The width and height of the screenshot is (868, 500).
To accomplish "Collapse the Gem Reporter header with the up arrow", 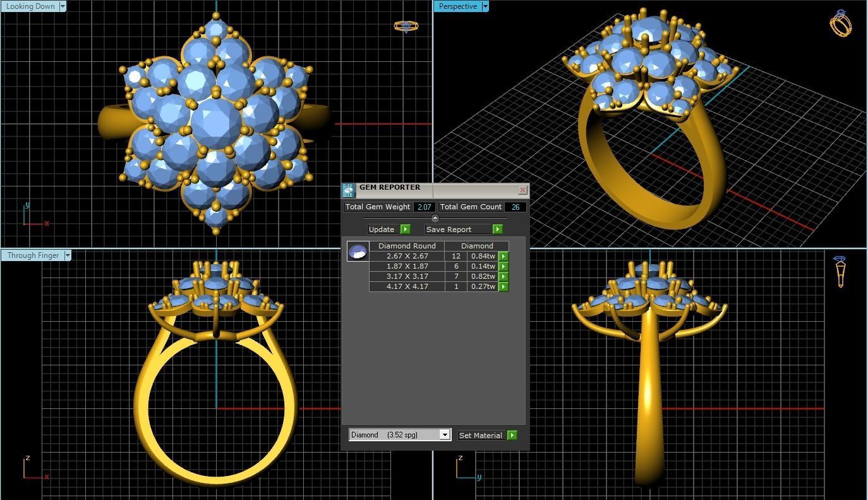I will pyautogui.click(x=435, y=218).
